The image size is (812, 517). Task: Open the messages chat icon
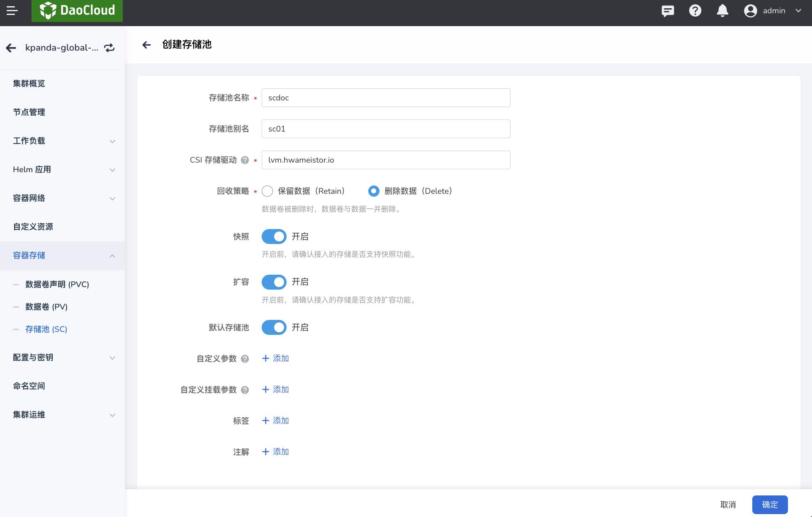pyautogui.click(x=668, y=11)
